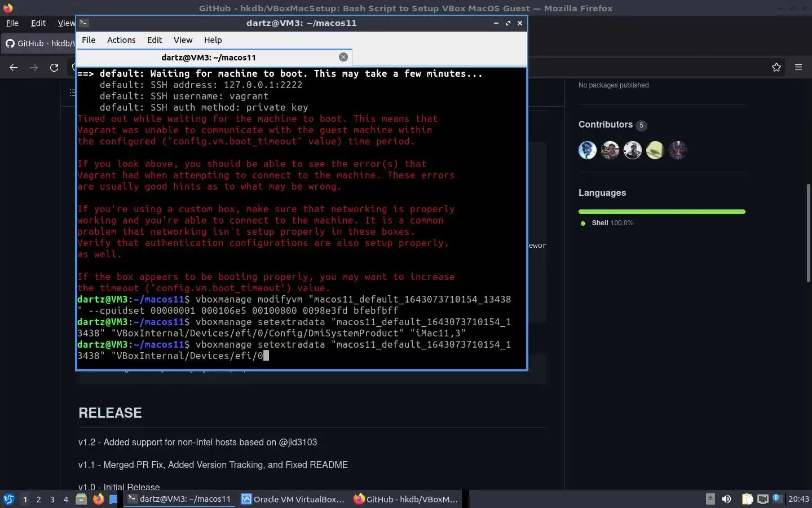
Task: Open the terminal's Help menu
Action: [x=213, y=40]
